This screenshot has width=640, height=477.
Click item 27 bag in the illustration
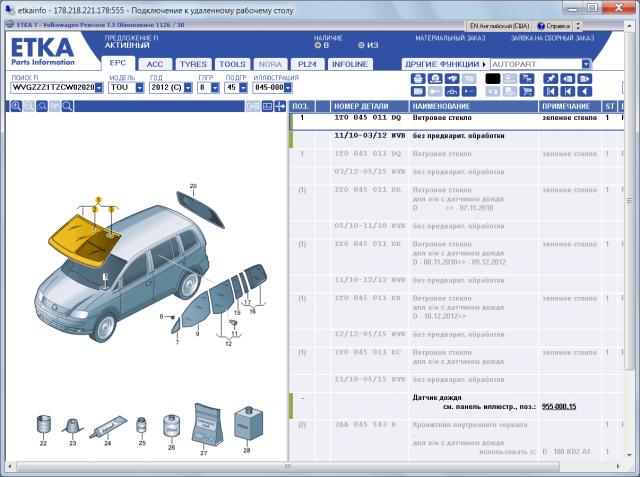click(x=207, y=425)
